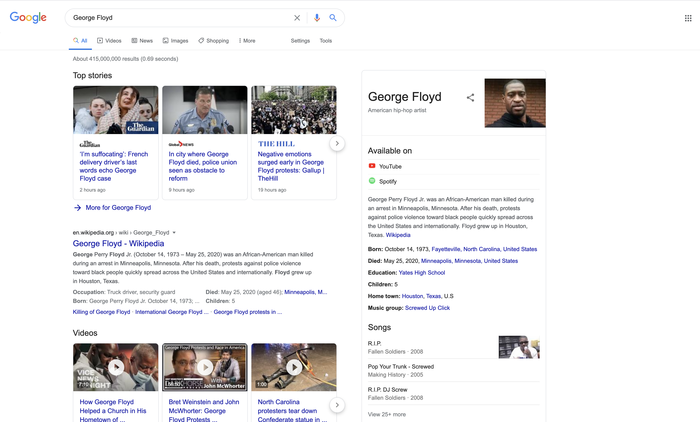Screen dimensions: 700x422
Task: Click Wikipedia source link in knowledge panel
Action: pyautogui.click(x=398, y=235)
